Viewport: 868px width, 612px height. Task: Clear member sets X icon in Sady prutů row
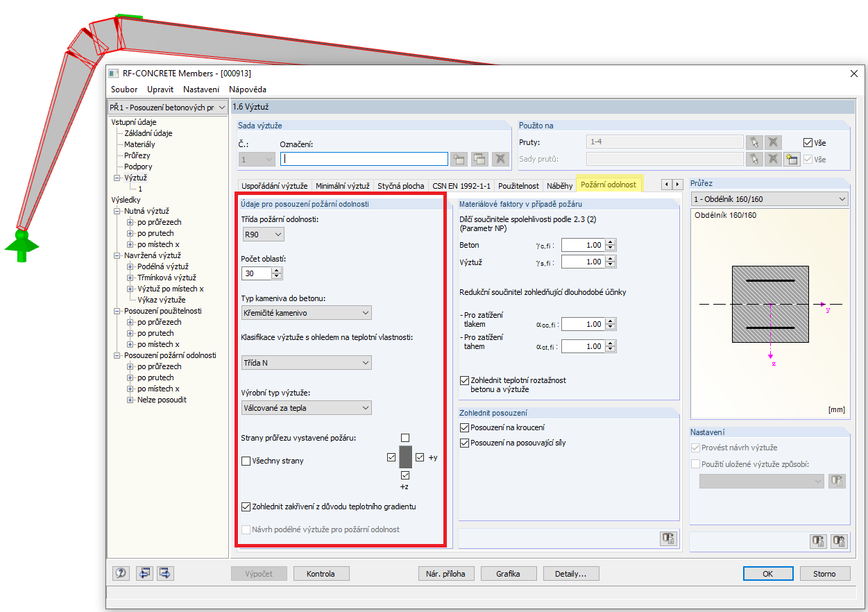pyautogui.click(x=773, y=159)
